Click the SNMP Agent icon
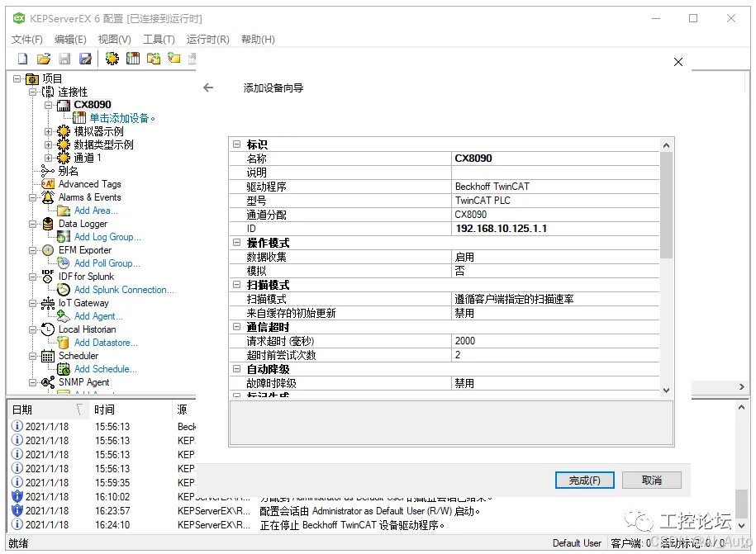Image resolution: width=756 pixels, height=554 pixels. click(48, 382)
